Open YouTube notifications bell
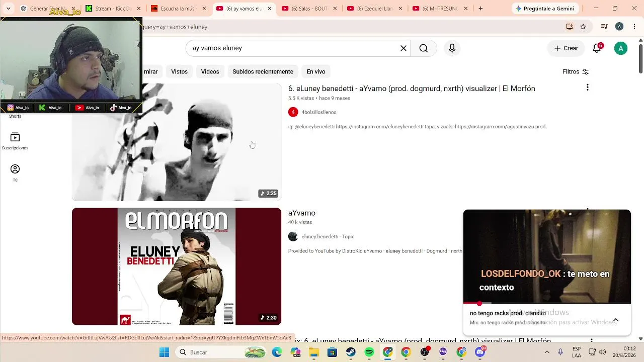This screenshot has height=362, width=644. coord(597,48)
